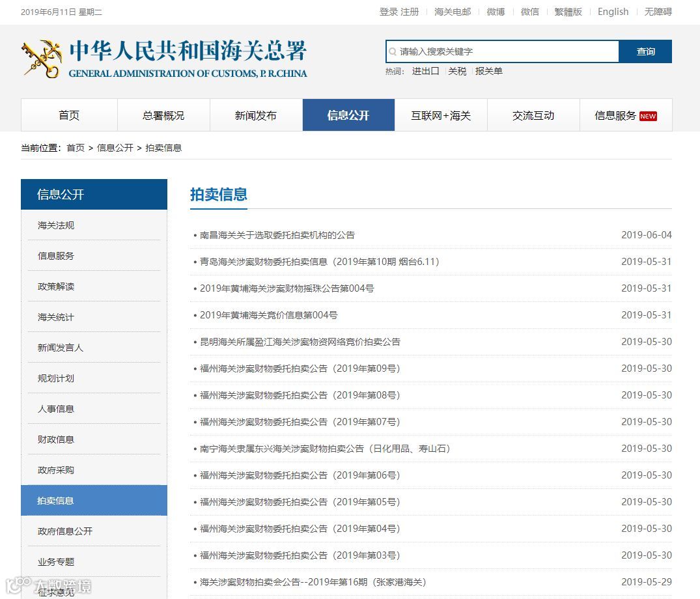Image resolution: width=700 pixels, height=599 pixels.
Task: Open 福州海关 auction notice 2019年第09号
Action: pos(300,369)
